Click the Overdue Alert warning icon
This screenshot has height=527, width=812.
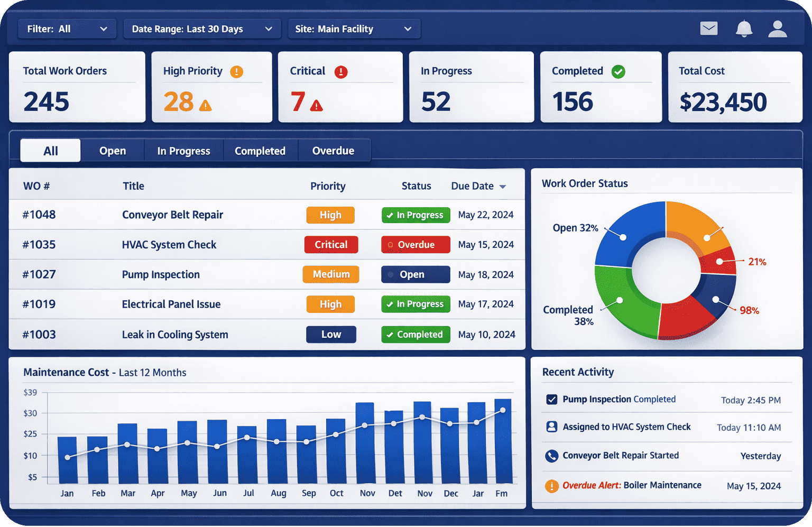coord(551,486)
